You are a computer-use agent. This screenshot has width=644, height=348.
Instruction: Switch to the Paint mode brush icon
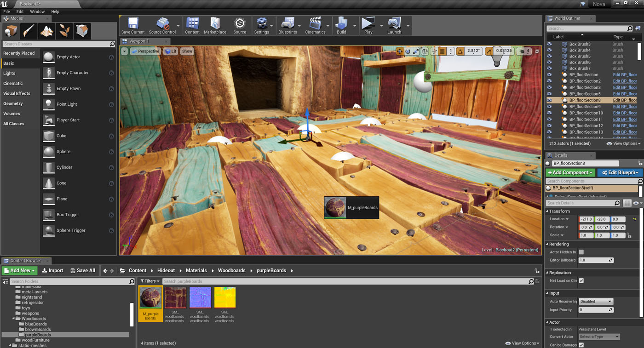(x=29, y=31)
